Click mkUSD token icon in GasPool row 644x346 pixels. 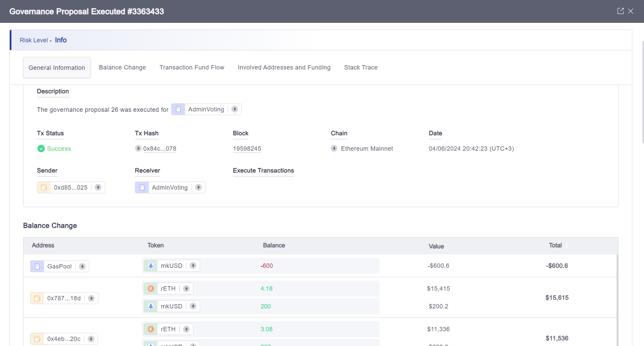coord(151,265)
